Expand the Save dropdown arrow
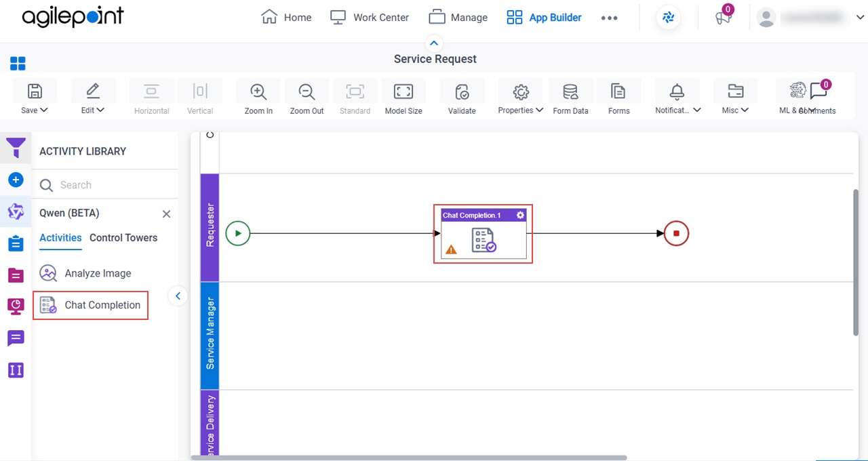This screenshot has height=461, width=868. (44, 110)
